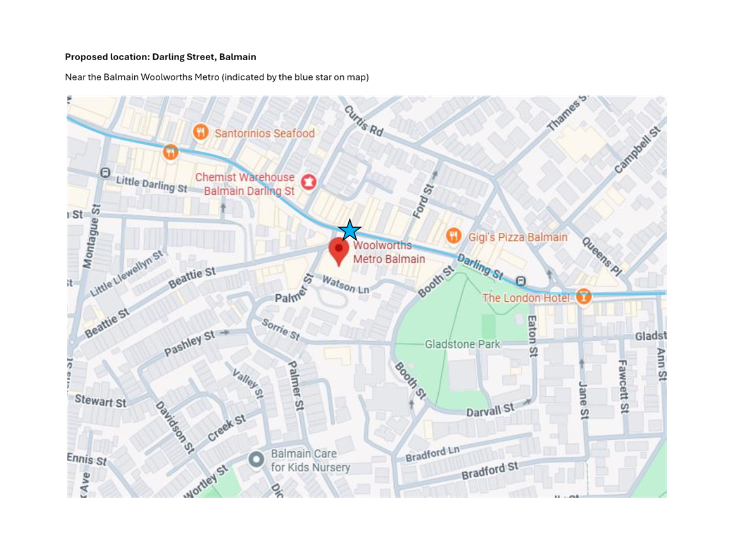Click the Proposed location heading text
This screenshot has height=534, width=756.
pyautogui.click(x=160, y=57)
